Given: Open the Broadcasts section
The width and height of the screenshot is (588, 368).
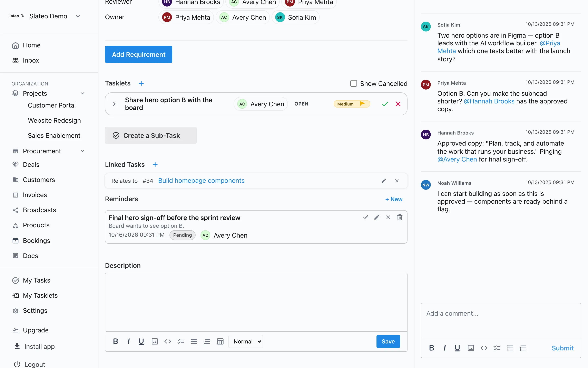Looking at the screenshot, I should pyautogui.click(x=39, y=210).
